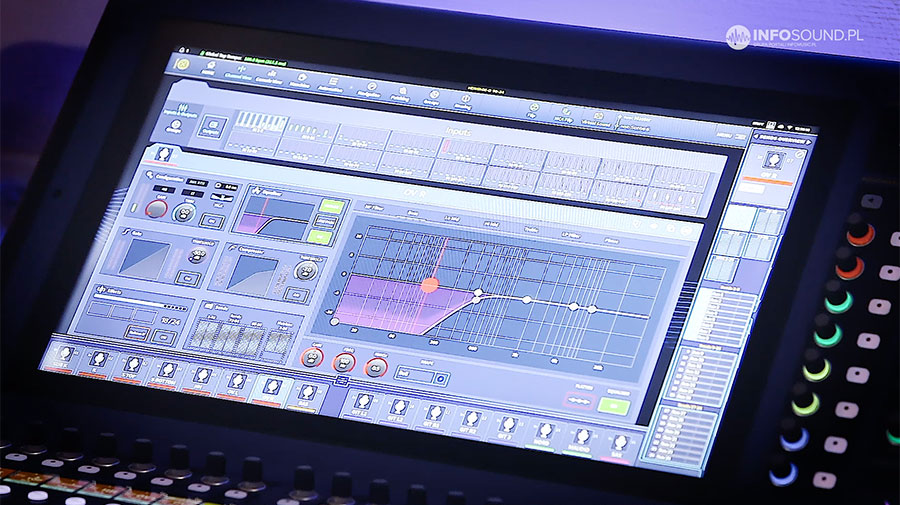Viewport: 900px width, 505px height.
Task: Toggle the Effects panel On button
Action: pyautogui.click(x=164, y=337)
